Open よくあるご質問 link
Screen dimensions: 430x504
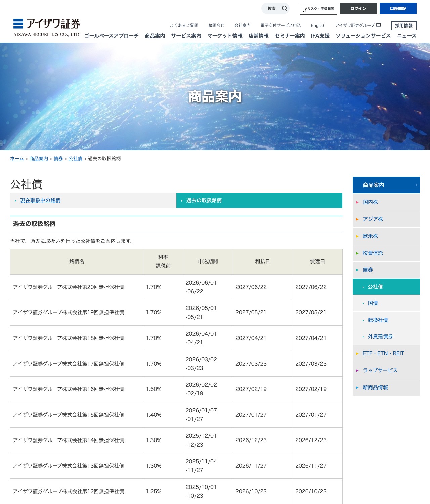pyautogui.click(x=184, y=25)
